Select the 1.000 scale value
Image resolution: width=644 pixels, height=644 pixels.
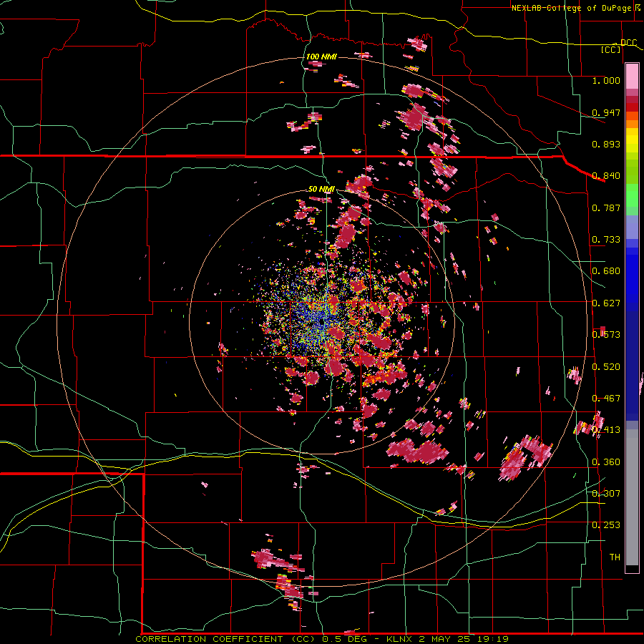pos(606,80)
